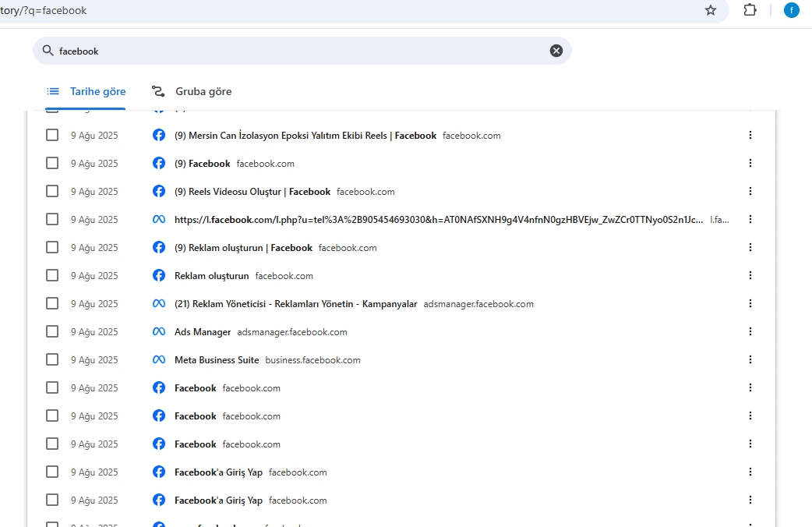The height and width of the screenshot is (527, 812).
Task: Open plain Reklam oluşturun history link
Action: point(212,276)
